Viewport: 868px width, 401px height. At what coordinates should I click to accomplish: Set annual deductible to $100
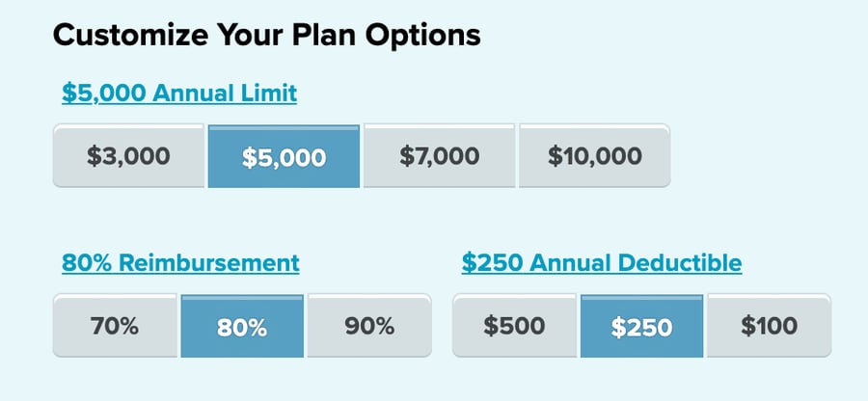pos(770,327)
